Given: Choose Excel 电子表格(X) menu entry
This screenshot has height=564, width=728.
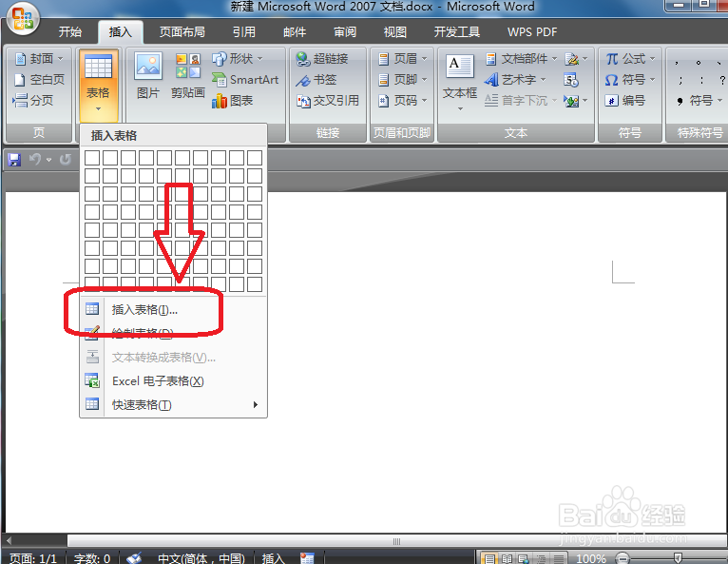Looking at the screenshot, I should tap(174, 381).
